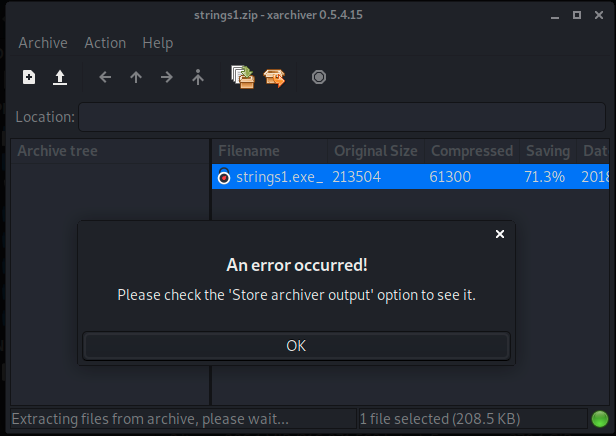Screen dimensions: 616x436
Task: Go back using the left arrow
Action: pyautogui.click(x=105, y=77)
